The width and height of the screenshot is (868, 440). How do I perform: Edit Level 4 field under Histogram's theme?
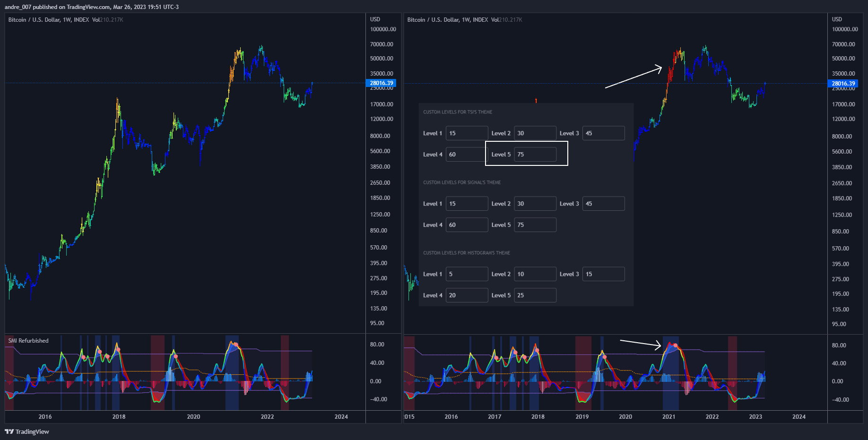coord(467,295)
